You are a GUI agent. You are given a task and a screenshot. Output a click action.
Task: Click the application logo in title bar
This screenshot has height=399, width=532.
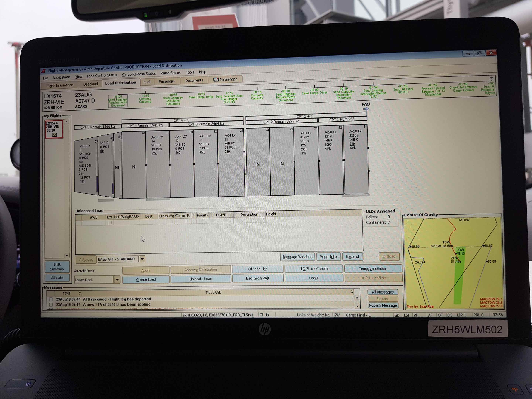[44, 71]
